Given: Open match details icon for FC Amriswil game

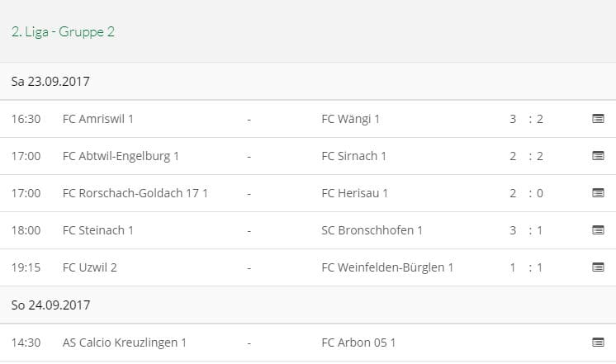Looking at the screenshot, I should (x=598, y=119).
